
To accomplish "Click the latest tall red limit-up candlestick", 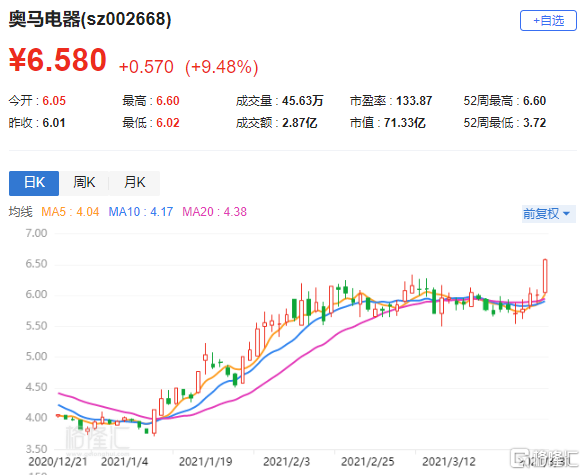I will click(545, 276).
